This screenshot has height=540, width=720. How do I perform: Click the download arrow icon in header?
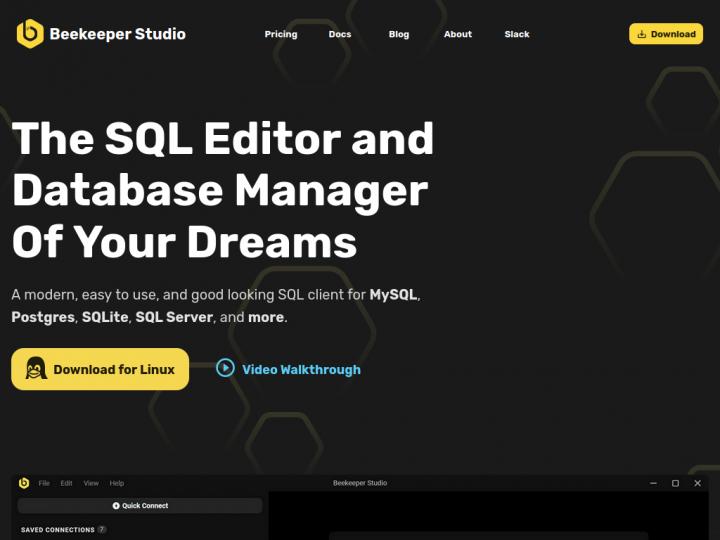point(642,34)
